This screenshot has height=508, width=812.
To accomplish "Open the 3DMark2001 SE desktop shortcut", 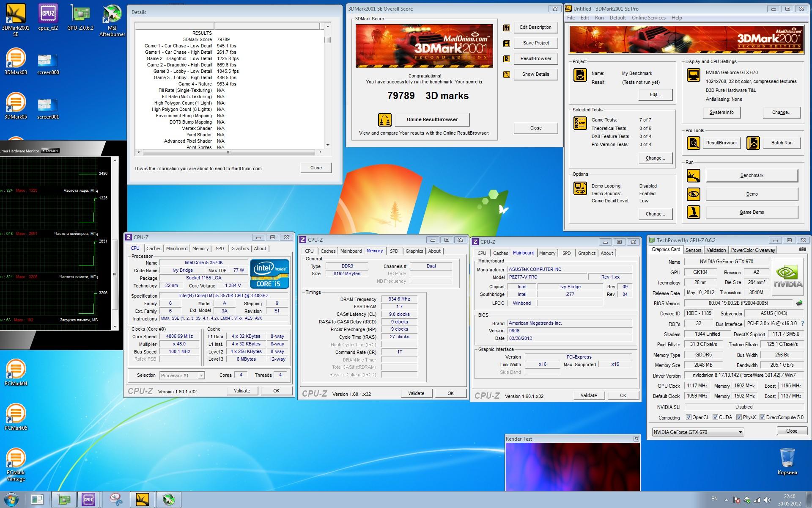I will click(15, 19).
